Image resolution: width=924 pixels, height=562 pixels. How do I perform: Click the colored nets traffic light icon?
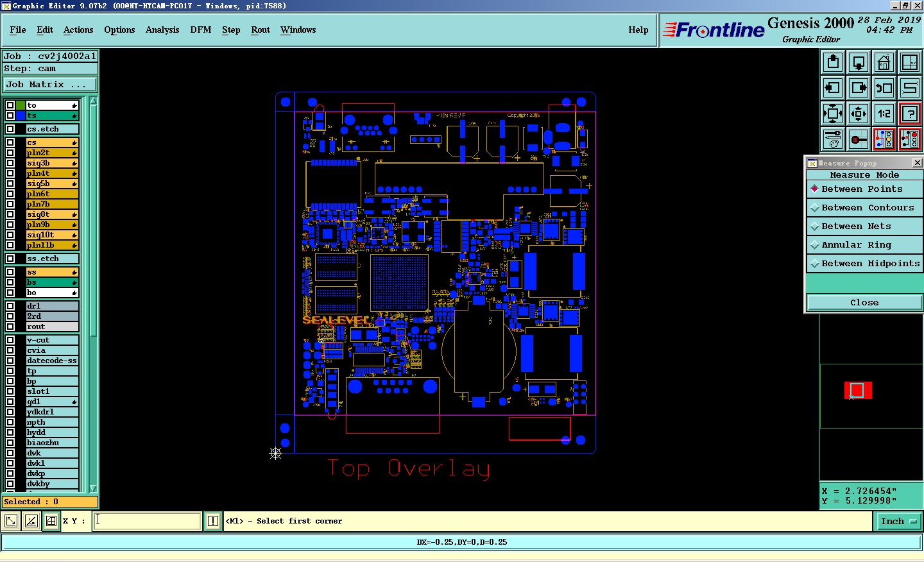click(884, 139)
